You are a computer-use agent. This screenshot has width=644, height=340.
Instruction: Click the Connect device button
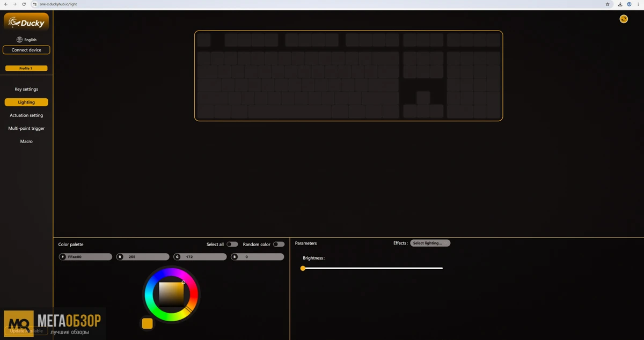26,50
